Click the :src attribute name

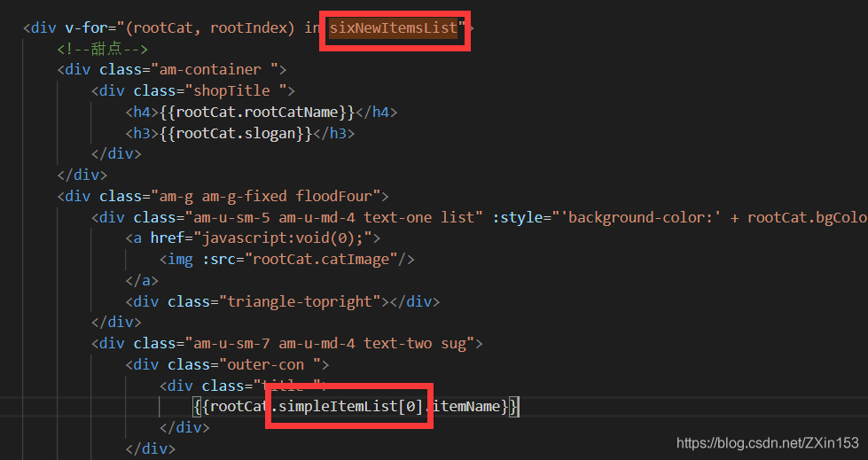point(219,260)
